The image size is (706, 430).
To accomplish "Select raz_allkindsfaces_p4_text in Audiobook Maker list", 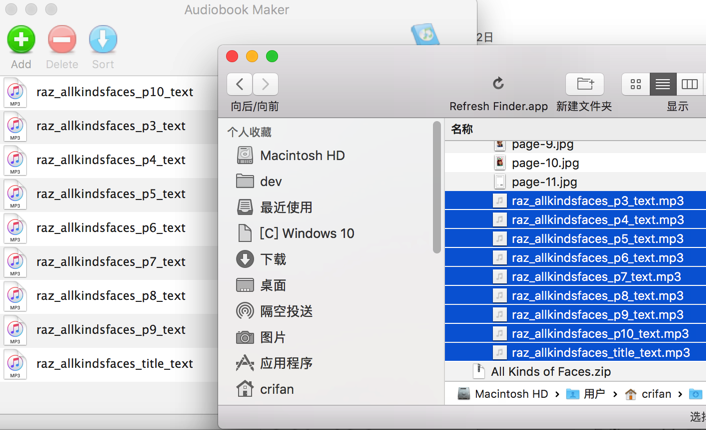I will pyautogui.click(x=109, y=160).
